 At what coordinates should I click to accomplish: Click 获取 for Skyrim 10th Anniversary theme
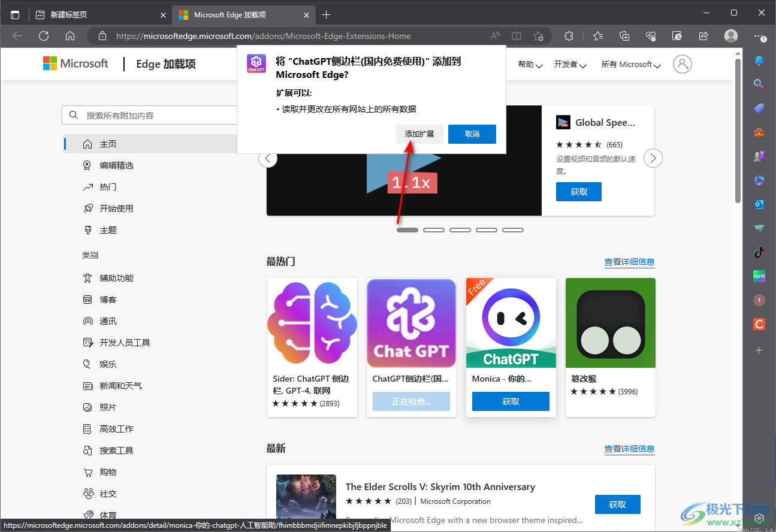[x=618, y=504]
